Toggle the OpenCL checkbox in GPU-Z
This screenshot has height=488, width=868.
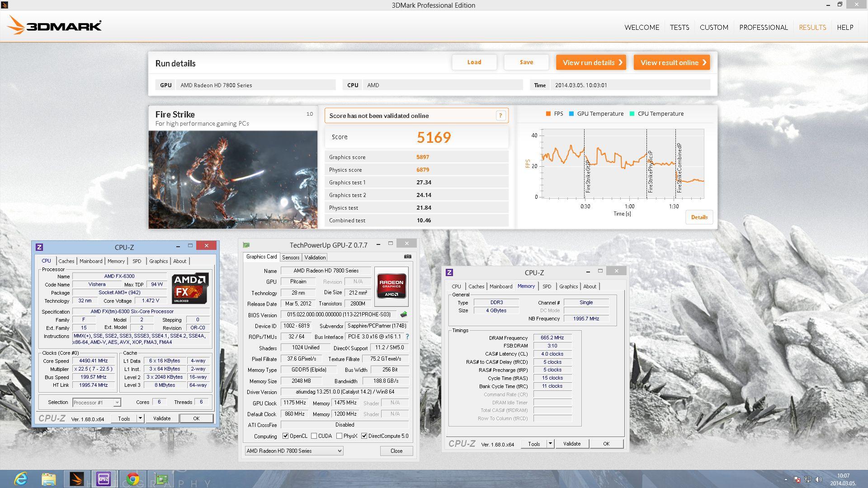point(286,436)
